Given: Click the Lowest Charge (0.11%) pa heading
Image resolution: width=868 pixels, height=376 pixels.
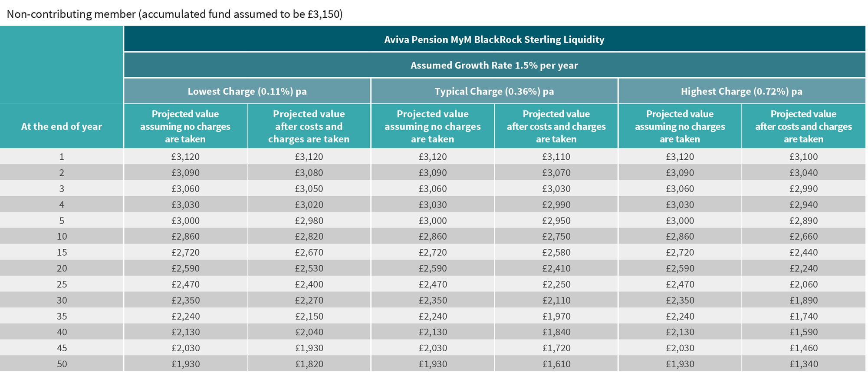Looking at the screenshot, I should pos(247,91).
